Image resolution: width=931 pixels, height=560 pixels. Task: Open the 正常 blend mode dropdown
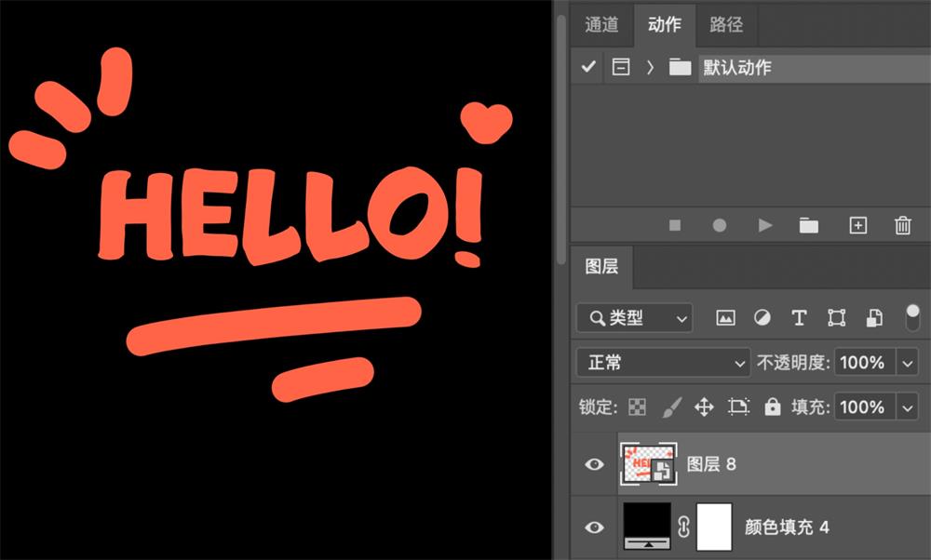coord(663,363)
